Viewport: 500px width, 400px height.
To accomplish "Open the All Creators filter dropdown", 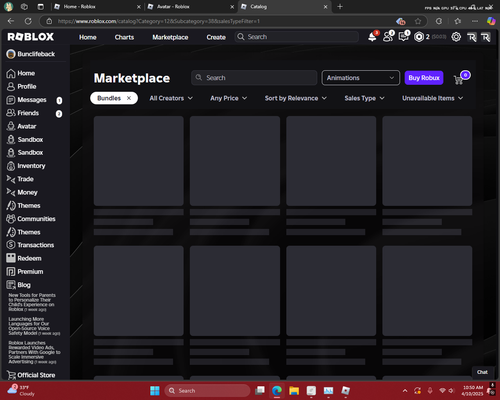I will point(171,98).
